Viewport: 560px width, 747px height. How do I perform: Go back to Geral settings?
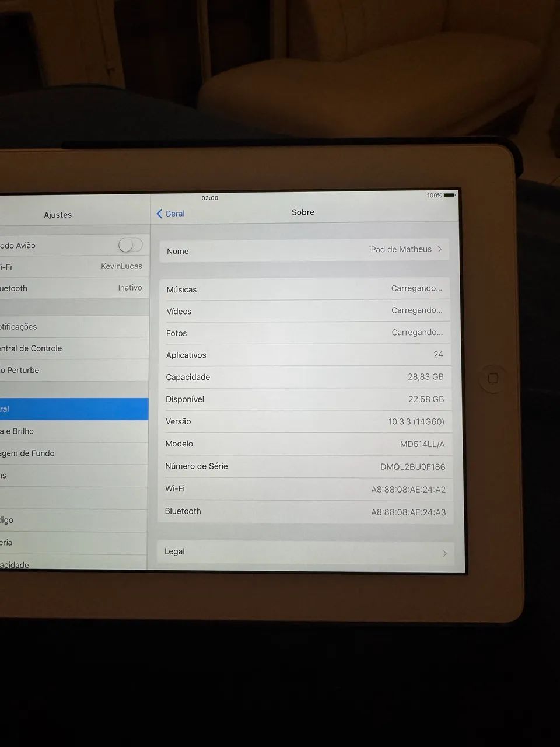tap(170, 214)
